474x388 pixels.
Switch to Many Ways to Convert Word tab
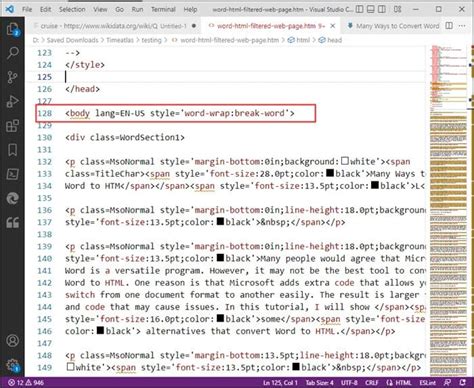pos(393,26)
